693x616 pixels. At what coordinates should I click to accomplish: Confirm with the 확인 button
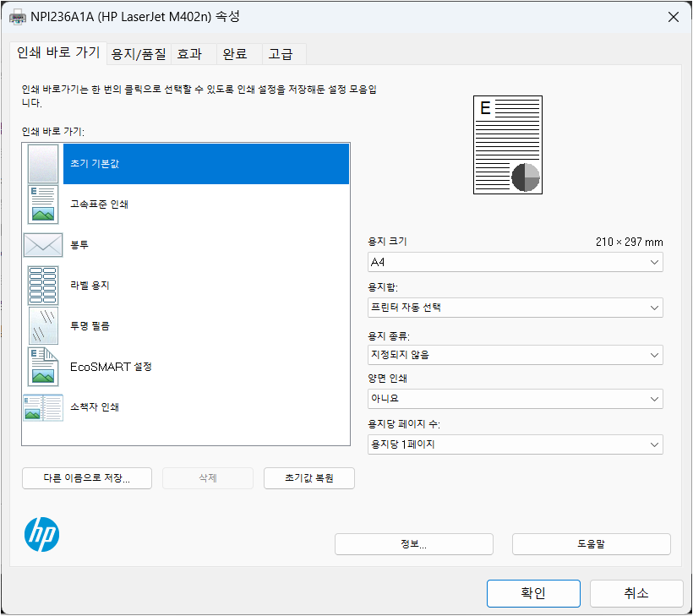coord(533,593)
